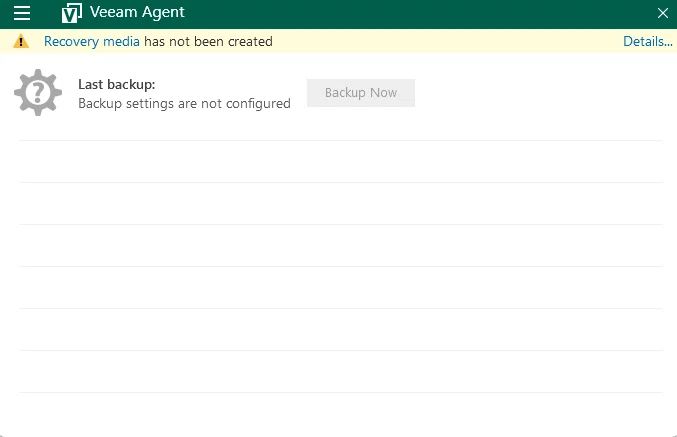The image size is (677, 437).
Task: Click the Backup Now button
Action: click(361, 93)
